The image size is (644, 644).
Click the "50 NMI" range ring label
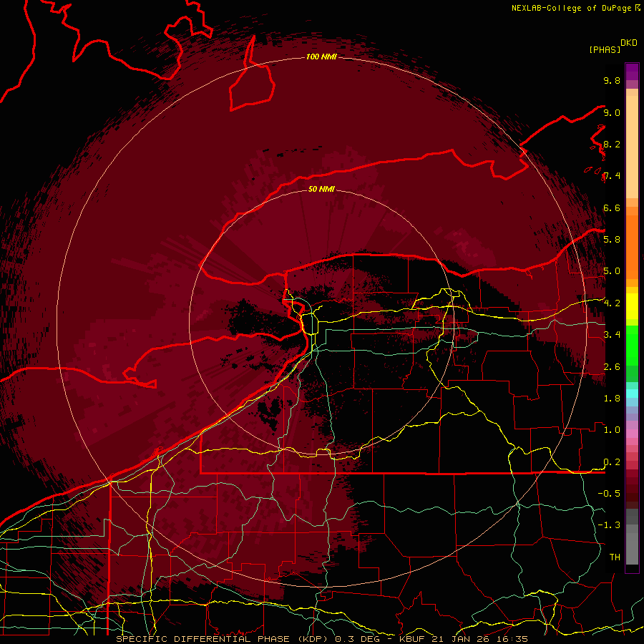point(321,189)
